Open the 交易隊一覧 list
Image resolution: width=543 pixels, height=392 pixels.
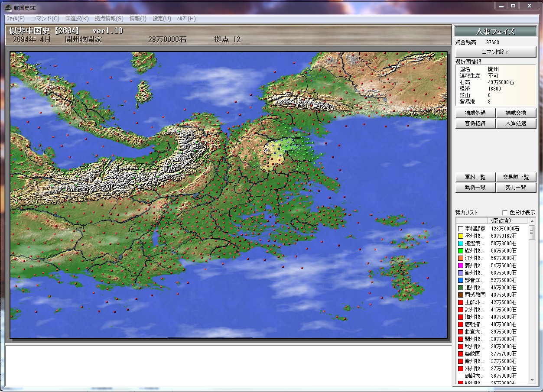pyautogui.click(x=516, y=177)
